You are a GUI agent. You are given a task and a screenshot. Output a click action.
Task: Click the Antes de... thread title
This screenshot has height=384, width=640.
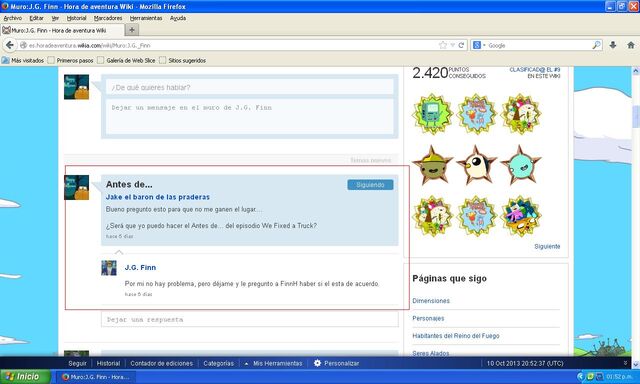tap(129, 184)
